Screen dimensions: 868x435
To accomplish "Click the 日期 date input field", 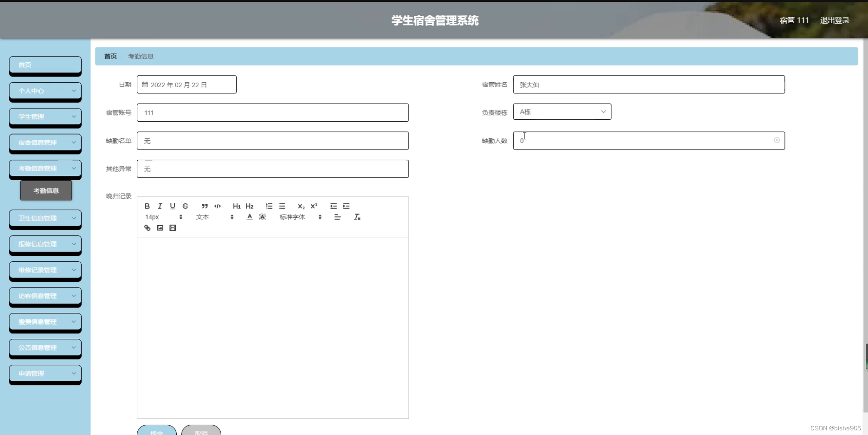I will 186,84.
